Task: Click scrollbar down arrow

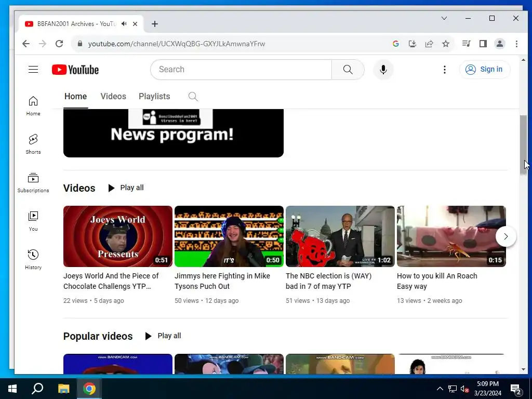Action: 523,369
